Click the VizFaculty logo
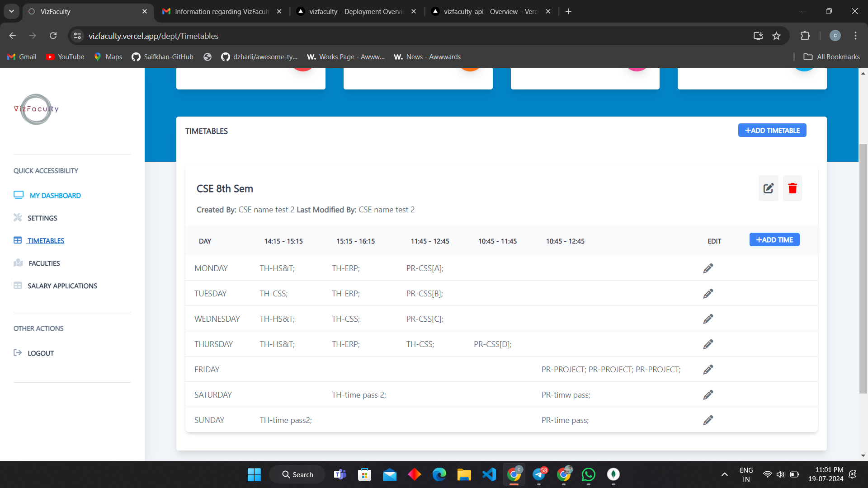The height and width of the screenshot is (488, 868). click(36, 109)
